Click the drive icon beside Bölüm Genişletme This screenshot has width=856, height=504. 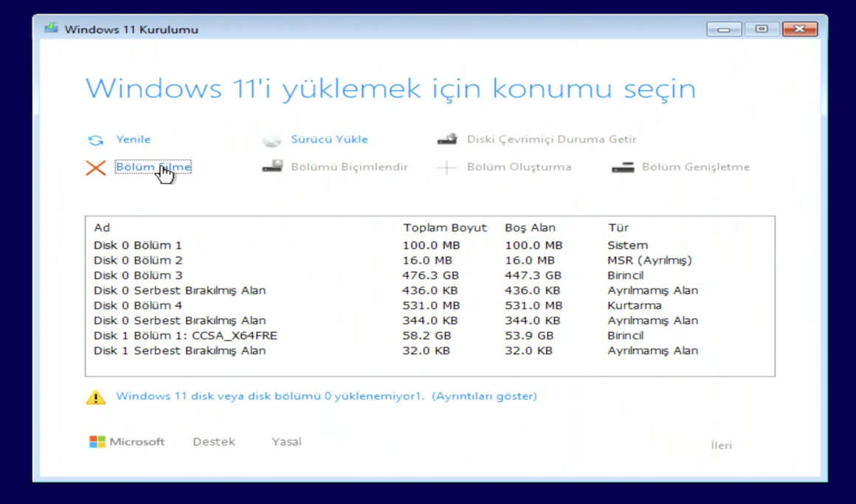click(623, 167)
